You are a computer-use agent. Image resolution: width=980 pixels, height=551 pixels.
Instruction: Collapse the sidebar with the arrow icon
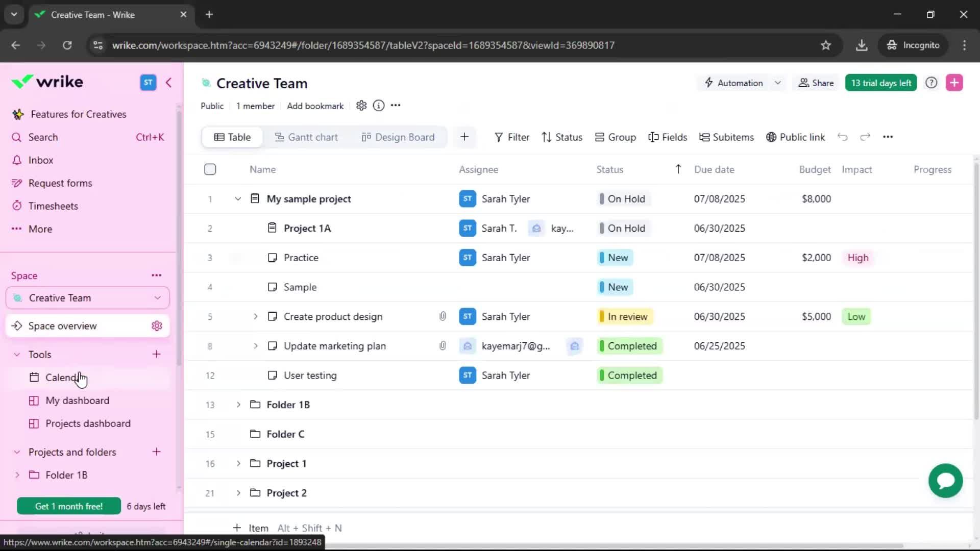168,82
